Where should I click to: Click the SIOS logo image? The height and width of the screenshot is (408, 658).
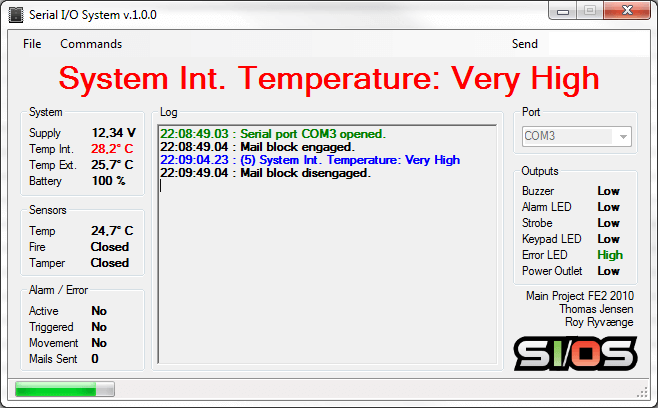coord(574,354)
